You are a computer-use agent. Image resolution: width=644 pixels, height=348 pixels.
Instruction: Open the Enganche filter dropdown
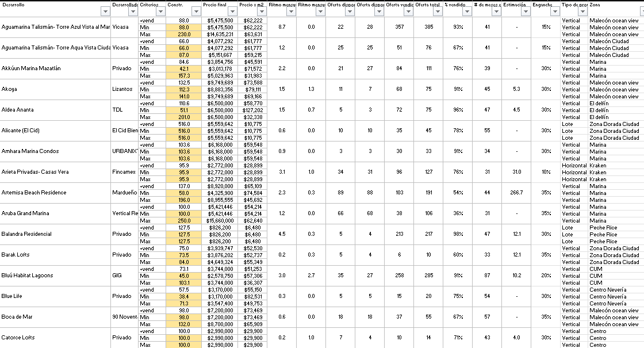554,12
